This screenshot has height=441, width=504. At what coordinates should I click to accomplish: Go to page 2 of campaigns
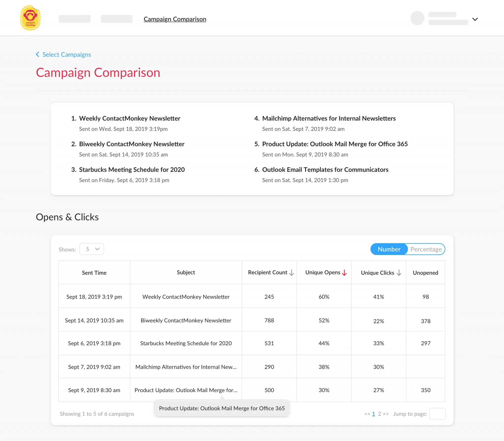[379, 414]
